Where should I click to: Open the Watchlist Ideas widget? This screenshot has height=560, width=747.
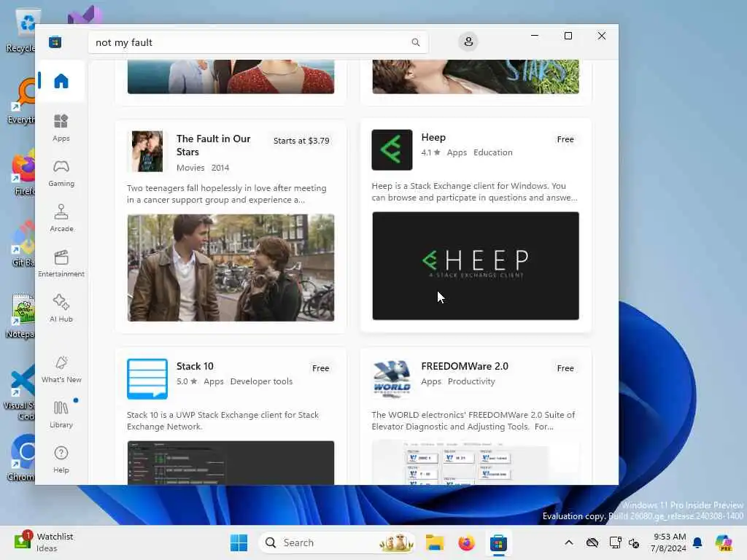tap(44, 542)
